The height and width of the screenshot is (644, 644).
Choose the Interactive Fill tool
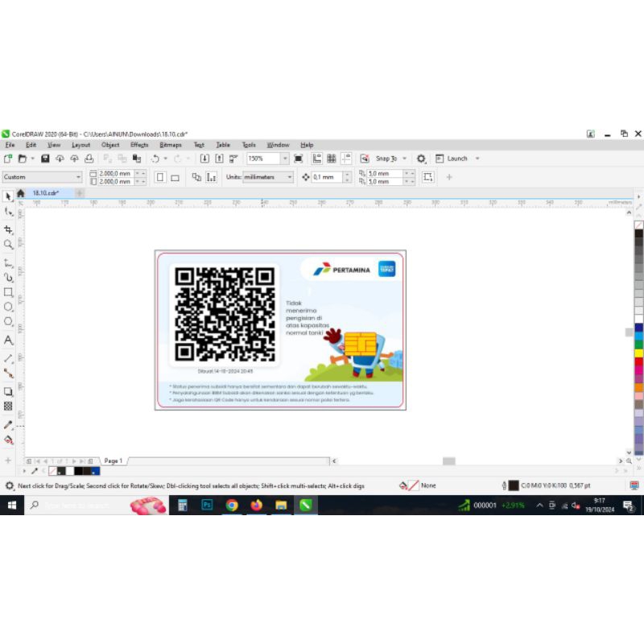click(8, 440)
